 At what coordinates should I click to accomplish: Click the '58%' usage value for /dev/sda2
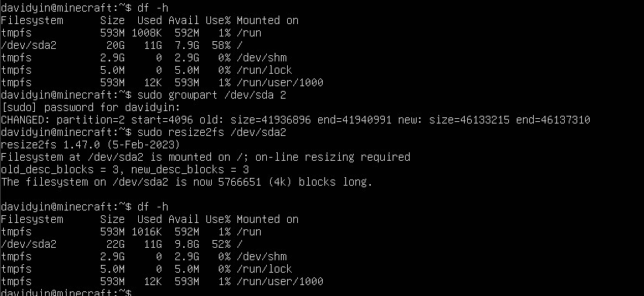point(221,45)
